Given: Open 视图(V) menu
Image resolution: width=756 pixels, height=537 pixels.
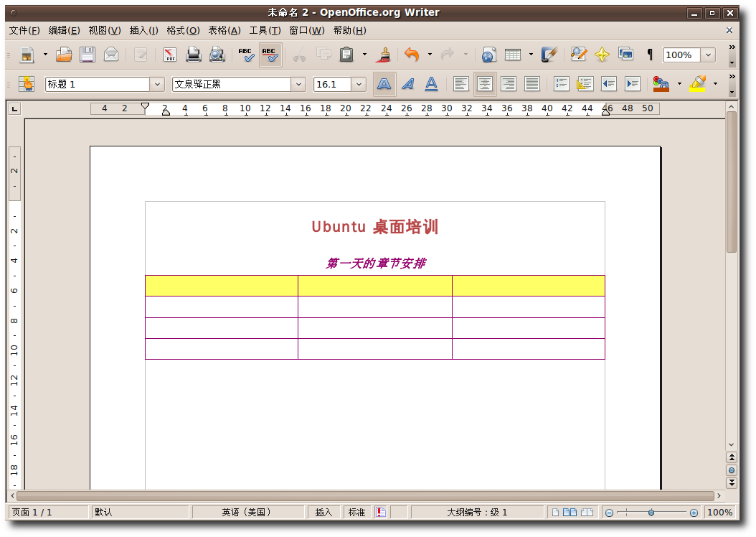Looking at the screenshot, I should 105,30.
